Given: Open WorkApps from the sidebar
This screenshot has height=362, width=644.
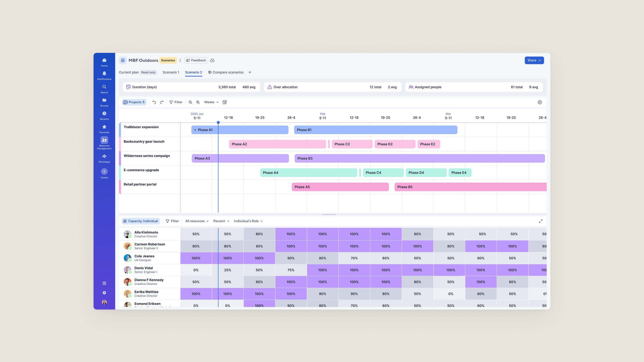Looking at the screenshot, I should (104, 158).
